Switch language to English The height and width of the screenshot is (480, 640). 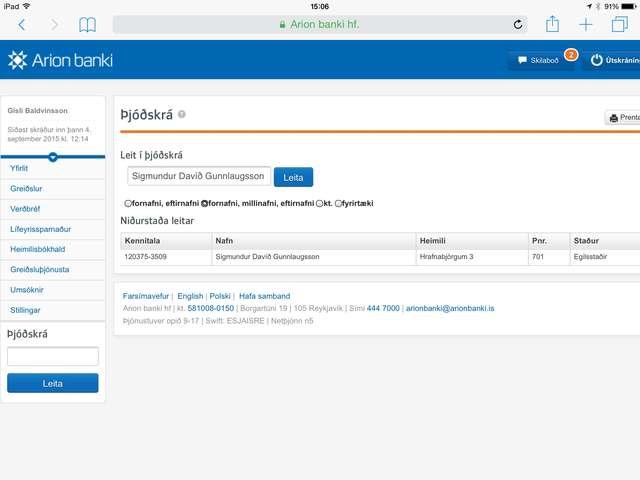tap(190, 296)
